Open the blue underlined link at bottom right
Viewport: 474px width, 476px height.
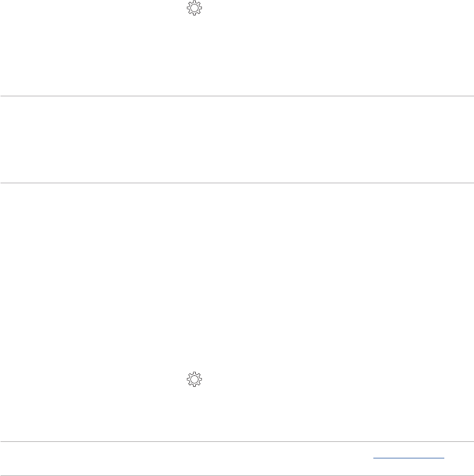coord(409,458)
